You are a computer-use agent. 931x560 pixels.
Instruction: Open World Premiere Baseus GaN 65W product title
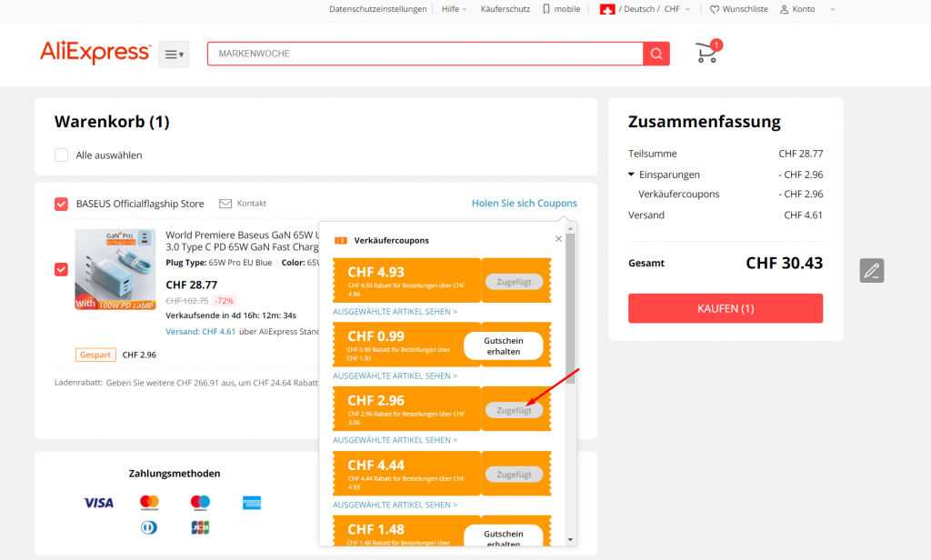(242, 241)
